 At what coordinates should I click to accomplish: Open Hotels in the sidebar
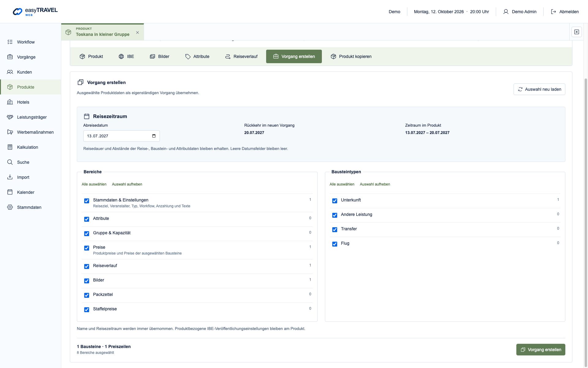tap(30, 102)
